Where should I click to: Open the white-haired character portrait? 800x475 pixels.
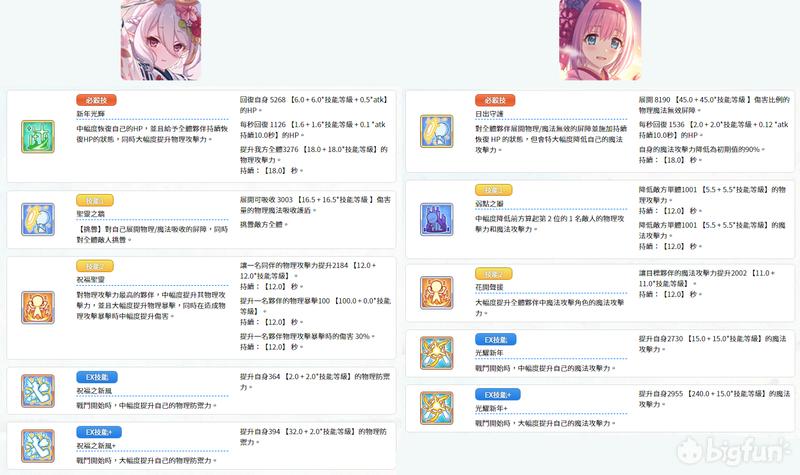161,40
